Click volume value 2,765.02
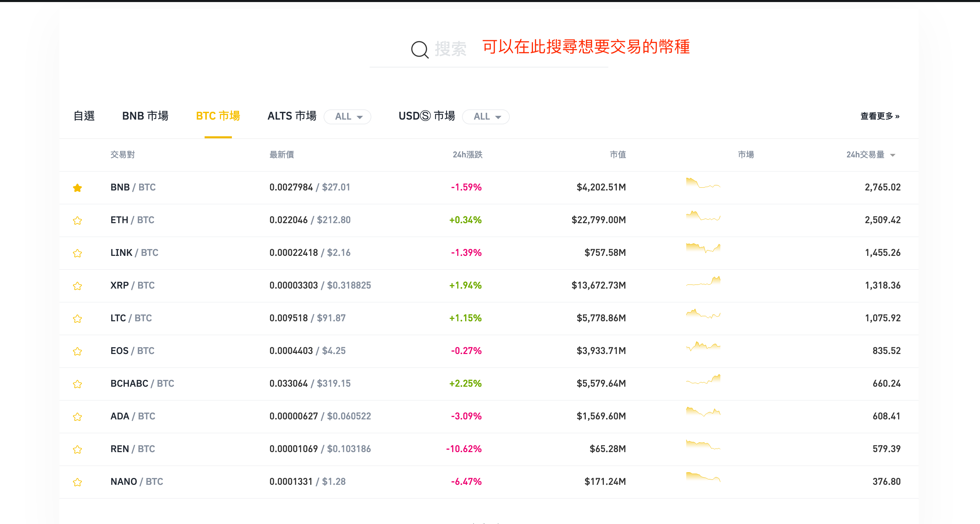 point(882,187)
